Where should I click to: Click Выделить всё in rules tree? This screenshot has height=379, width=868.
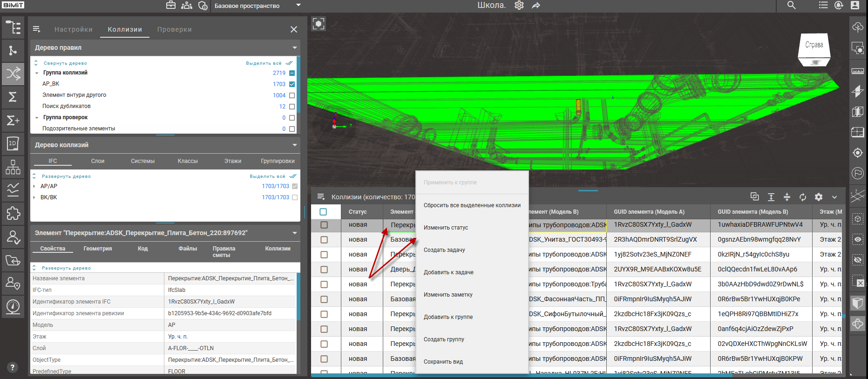pos(264,63)
